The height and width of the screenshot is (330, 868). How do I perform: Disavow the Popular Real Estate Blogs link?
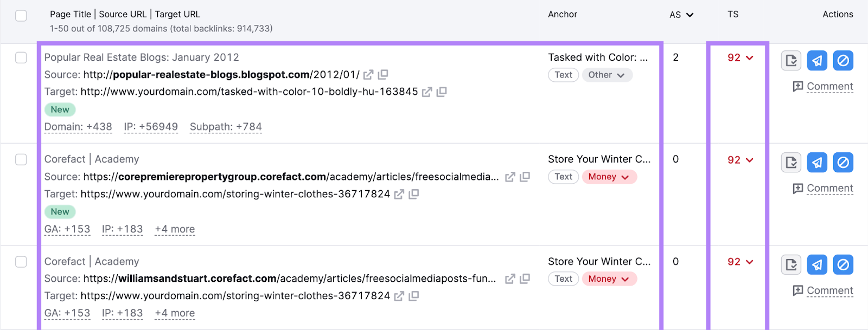[843, 60]
